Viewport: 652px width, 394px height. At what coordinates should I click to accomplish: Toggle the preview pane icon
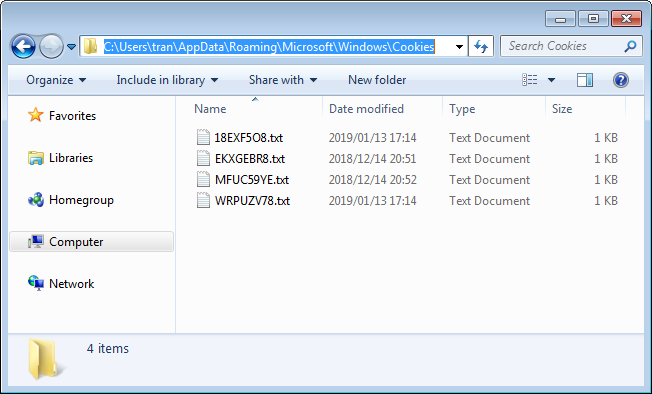585,80
